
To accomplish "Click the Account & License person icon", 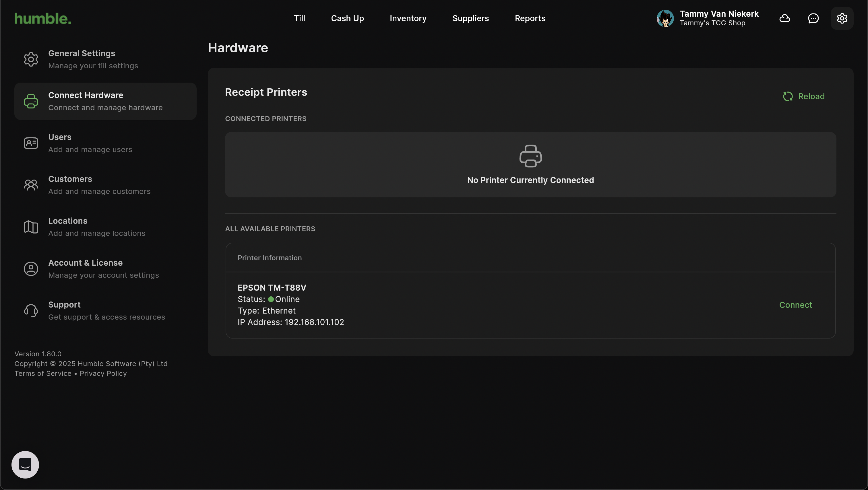I will pyautogui.click(x=31, y=269).
